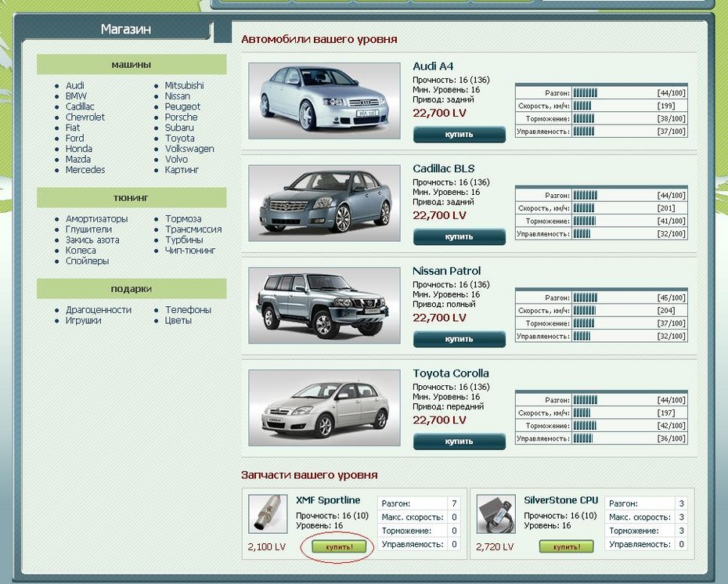Open the Audi category link
Screen dimensions: 728x584
pos(74,85)
